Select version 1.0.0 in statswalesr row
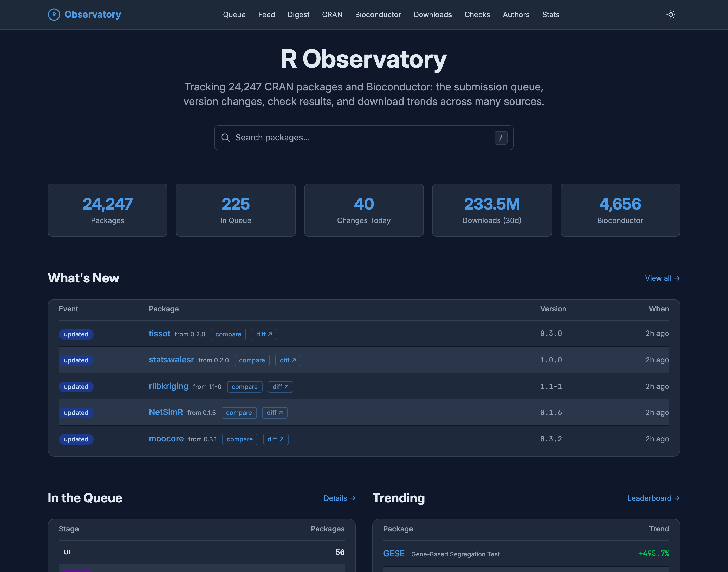Image resolution: width=728 pixels, height=572 pixels. tap(551, 360)
